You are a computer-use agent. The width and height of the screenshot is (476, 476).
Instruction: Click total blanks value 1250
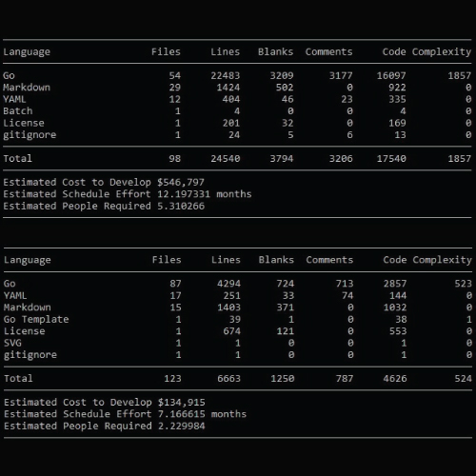[x=283, y=378]
